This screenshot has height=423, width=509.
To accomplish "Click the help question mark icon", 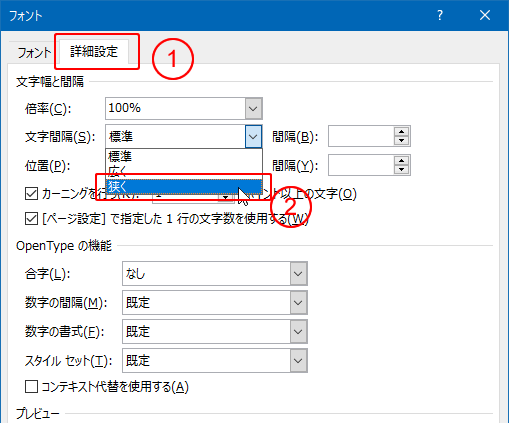I will tap(440, 15).
